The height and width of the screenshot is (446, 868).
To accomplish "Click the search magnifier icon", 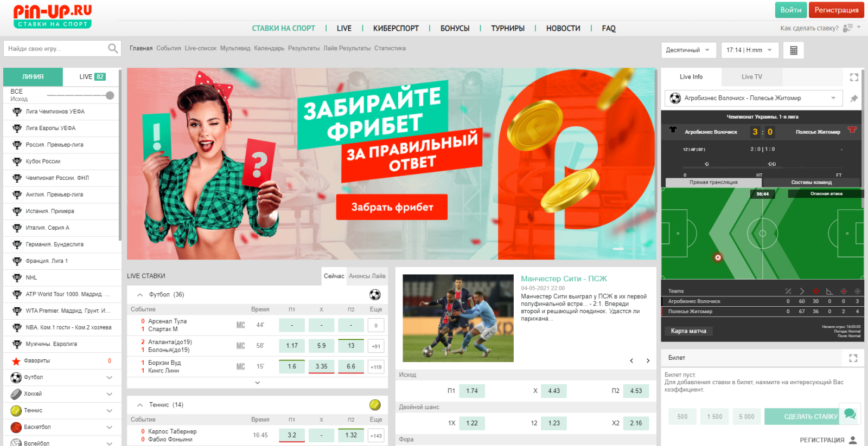I will click(x=113, y=49).
